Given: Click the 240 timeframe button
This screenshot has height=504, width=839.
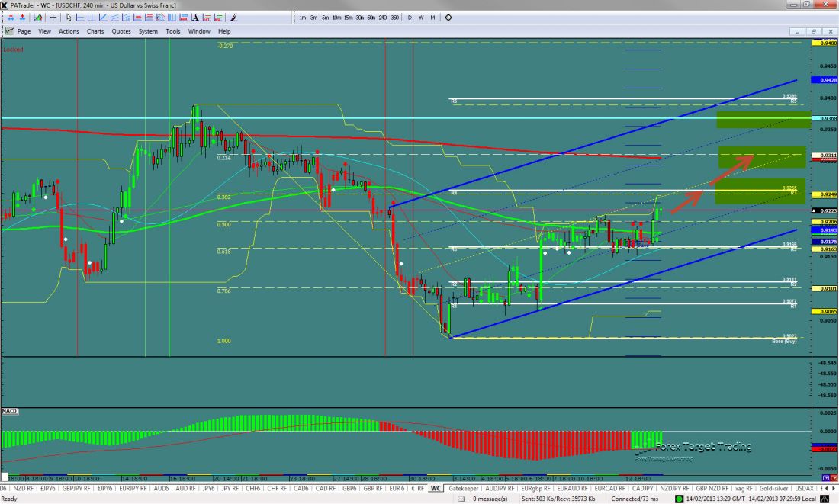Looking at the screenshot, I should 382,17.
